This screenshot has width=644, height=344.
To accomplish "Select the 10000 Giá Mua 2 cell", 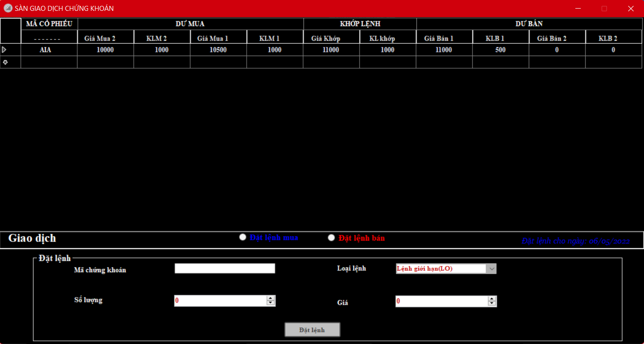I will click(106, 50).
